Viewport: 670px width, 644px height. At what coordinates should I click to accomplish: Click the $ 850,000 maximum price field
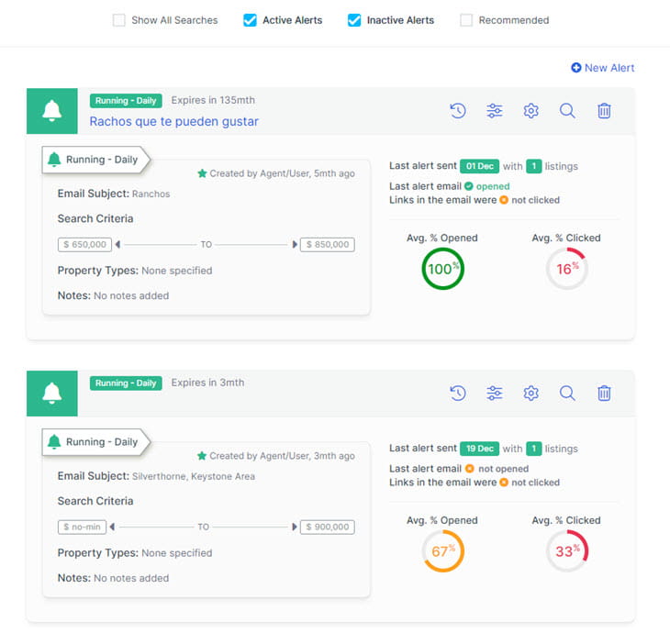(328, 245)
